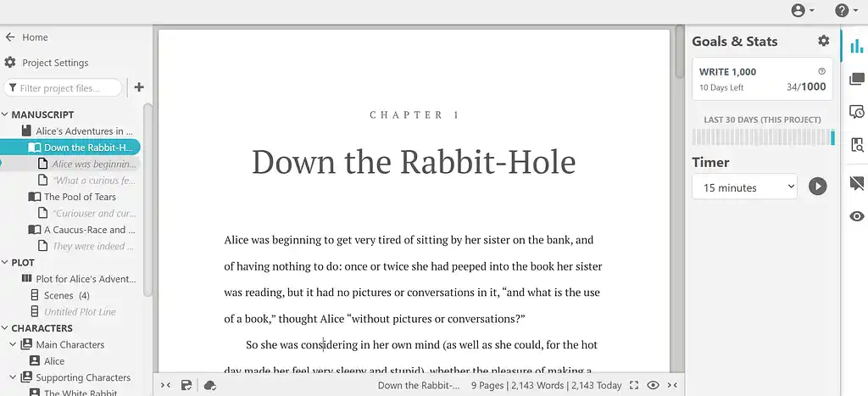Screen dimensions: 868x396
Task: Click the 34/1000 word progress count
Action: click(x=806, y=87)
